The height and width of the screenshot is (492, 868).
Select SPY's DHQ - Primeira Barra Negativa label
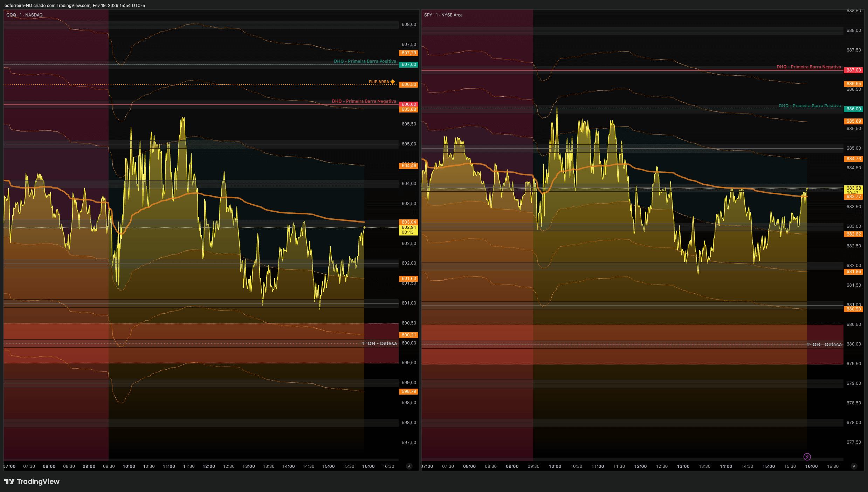tap(809, 67)
